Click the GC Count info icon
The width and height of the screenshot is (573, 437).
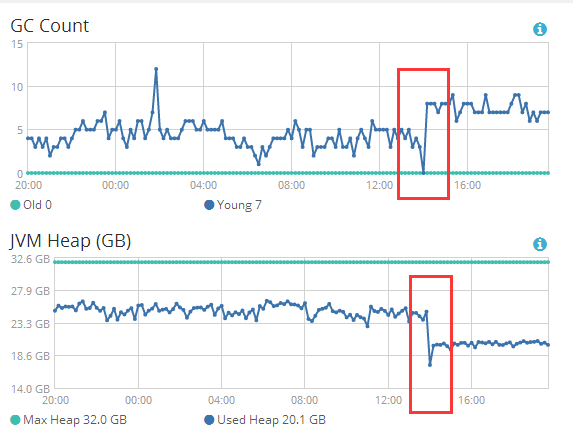(540, 29)
